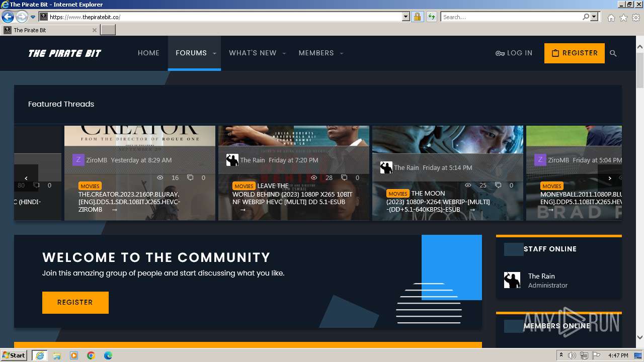The width and height of the screenshot is (644, 362).
Task: Click the MOVIES tag on Leave the World Behind
Action: [244, 186]
